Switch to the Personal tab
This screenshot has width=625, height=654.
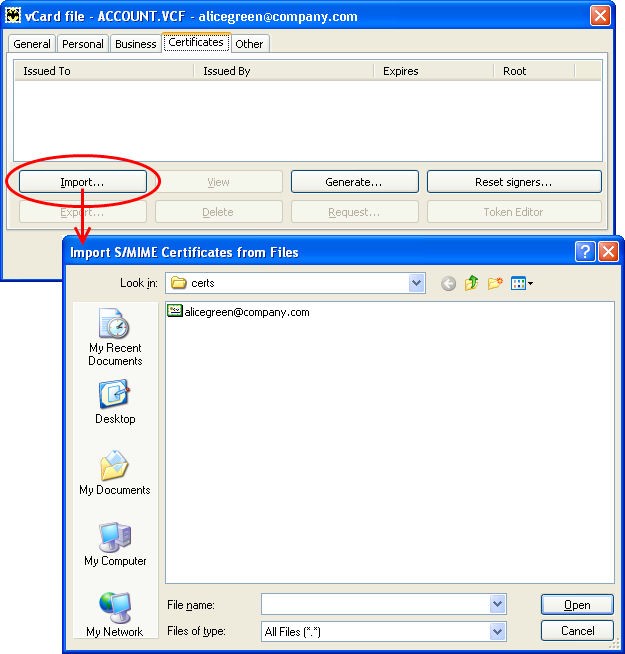(83, 44)
